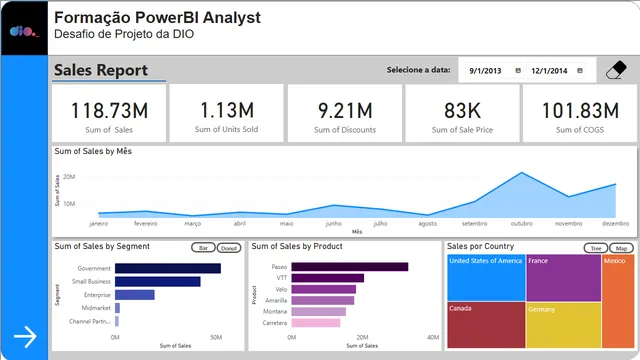Click the 'Sum of Sales by Segment' title
The image size is (640, 360).
[102, 247]
